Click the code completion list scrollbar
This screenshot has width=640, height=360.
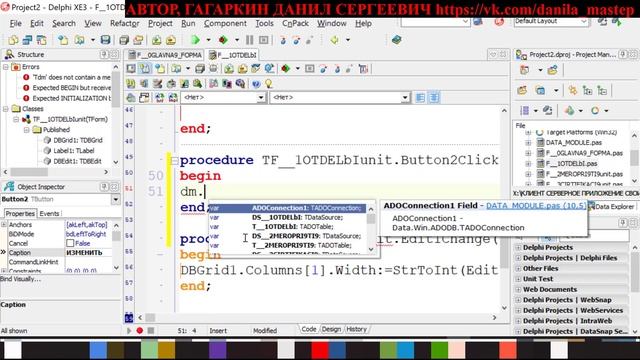coord(371,229)
